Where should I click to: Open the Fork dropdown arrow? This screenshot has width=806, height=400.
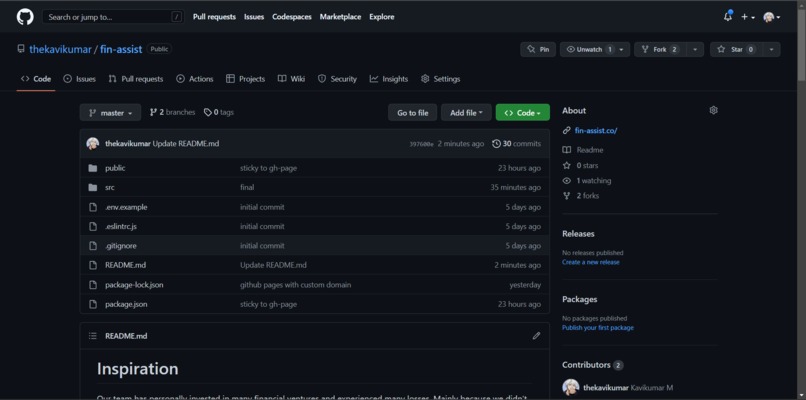click(x=694, y=49)
